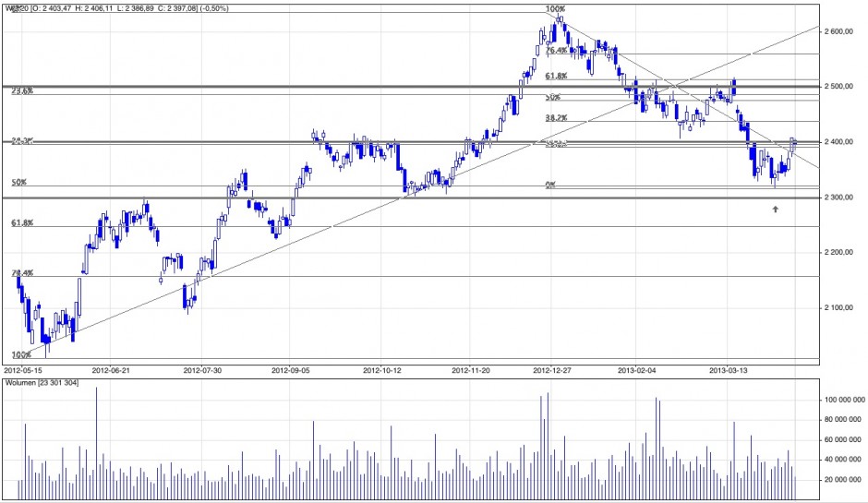
Task: Click the 23.6% label on the left edge
Action: [22, 91]
